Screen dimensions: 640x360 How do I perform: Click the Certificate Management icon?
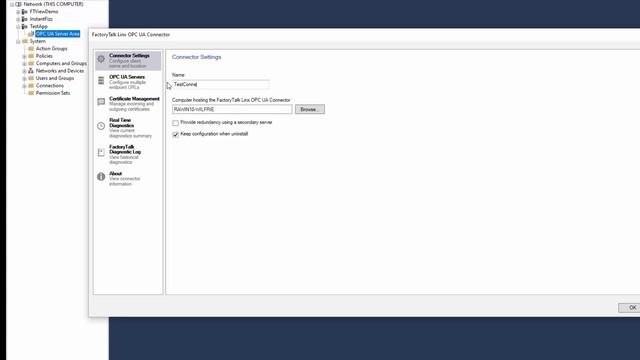(x=101, y=102)
